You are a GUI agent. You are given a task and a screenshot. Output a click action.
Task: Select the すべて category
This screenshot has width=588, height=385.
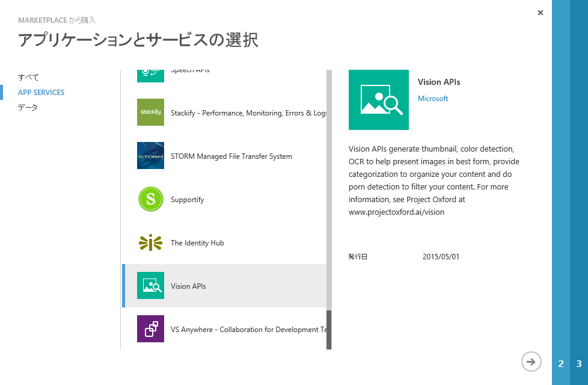tap(28, 78)
